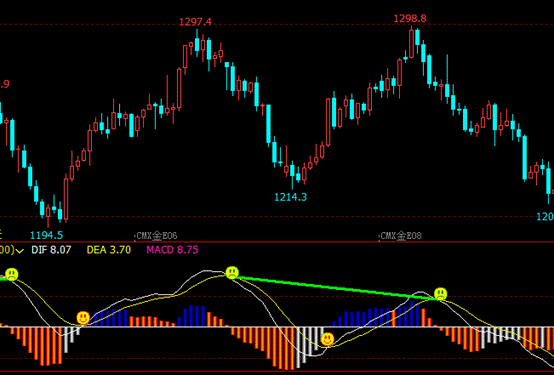Select the CMX金E06 contract marker
Image resolution: width=554 pixels, height=375 pixels.
point(157,236)
